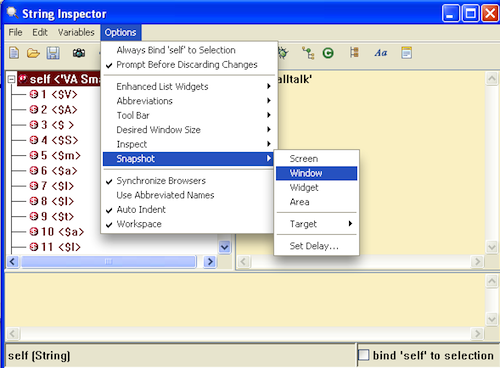This screenshot has height=368, width=500.
Task: Click the red icon on tree item 5 <$m>
Action: click(x=34, y=155)
